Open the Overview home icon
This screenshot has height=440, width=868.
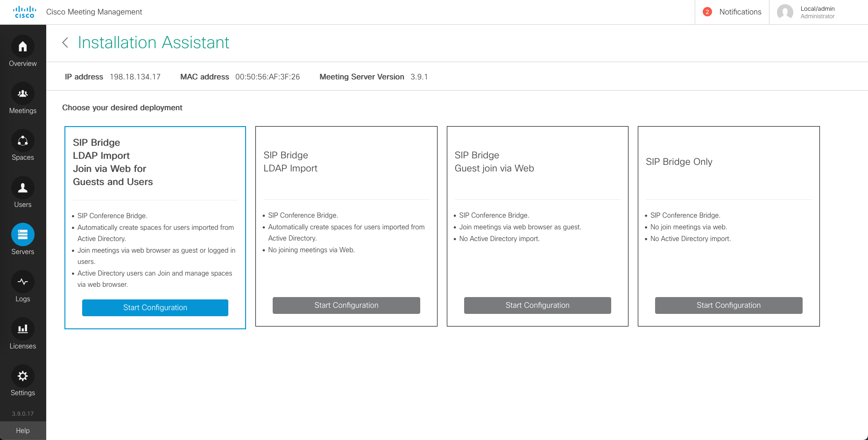pyautogui.click(x=22, y=47)
